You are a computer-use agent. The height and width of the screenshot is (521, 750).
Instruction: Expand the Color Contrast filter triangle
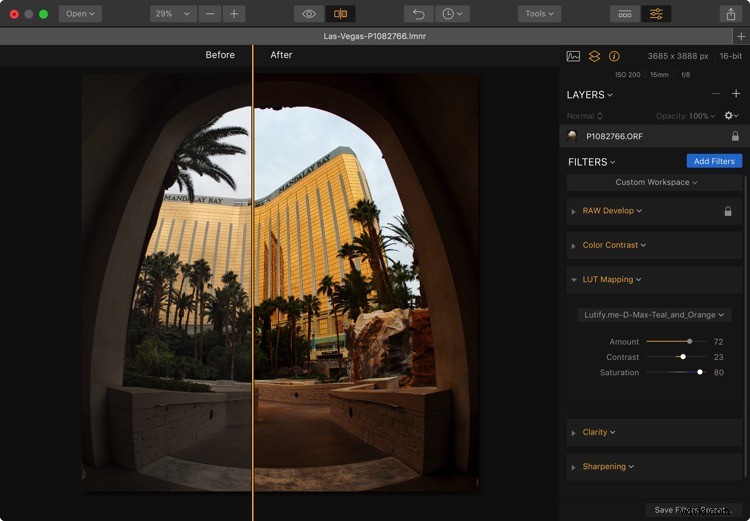(x=573, y=246)
